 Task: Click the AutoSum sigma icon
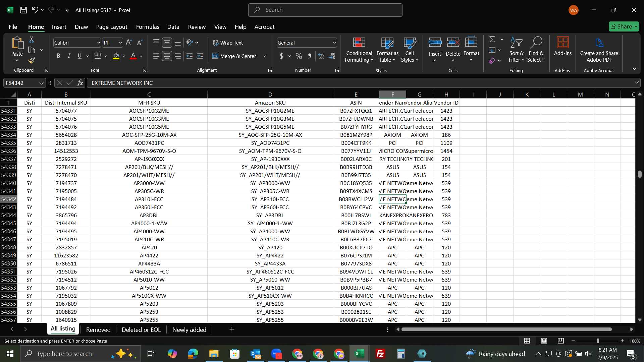492,40
